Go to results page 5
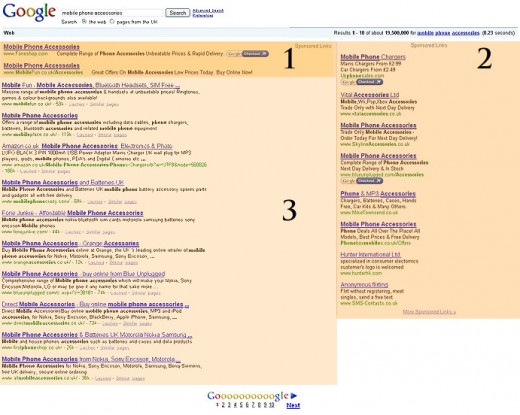The width and height of the screenshot is (520, 415). point(241,405)
